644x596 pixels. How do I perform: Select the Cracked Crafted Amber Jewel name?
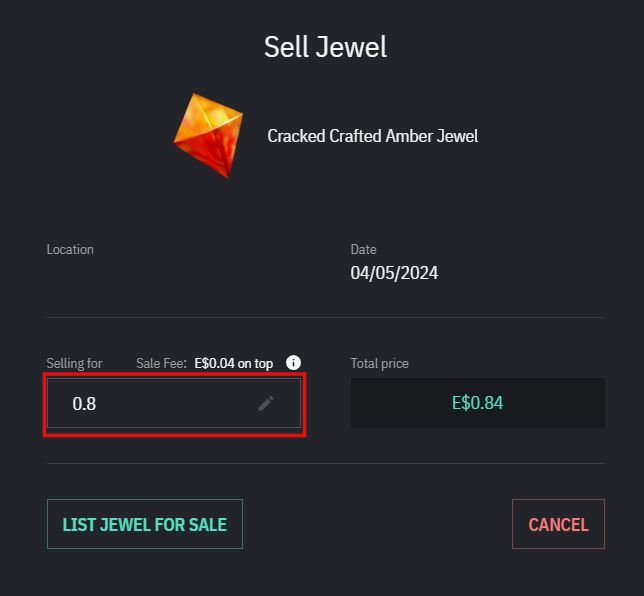pyautogui.click(x=373, y=136)
